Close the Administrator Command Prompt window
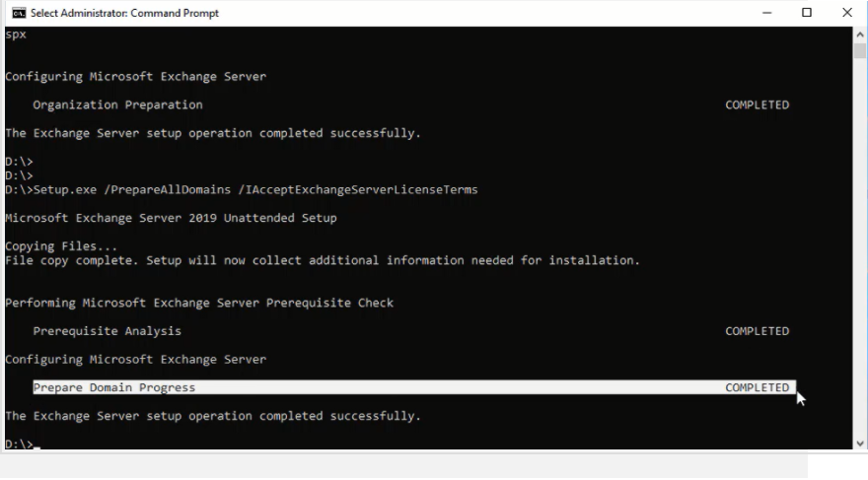The width and height of the screenshot is (868, 480). [x=847, y=13]
